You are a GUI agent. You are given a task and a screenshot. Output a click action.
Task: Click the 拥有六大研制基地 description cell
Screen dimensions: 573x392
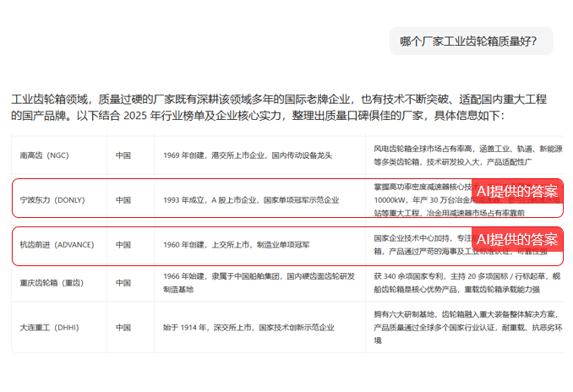(x=467, y=326)
